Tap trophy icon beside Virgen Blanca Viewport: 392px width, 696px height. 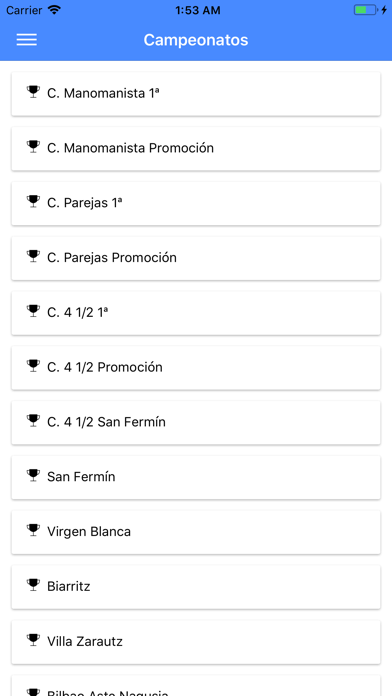click(33, 530)
